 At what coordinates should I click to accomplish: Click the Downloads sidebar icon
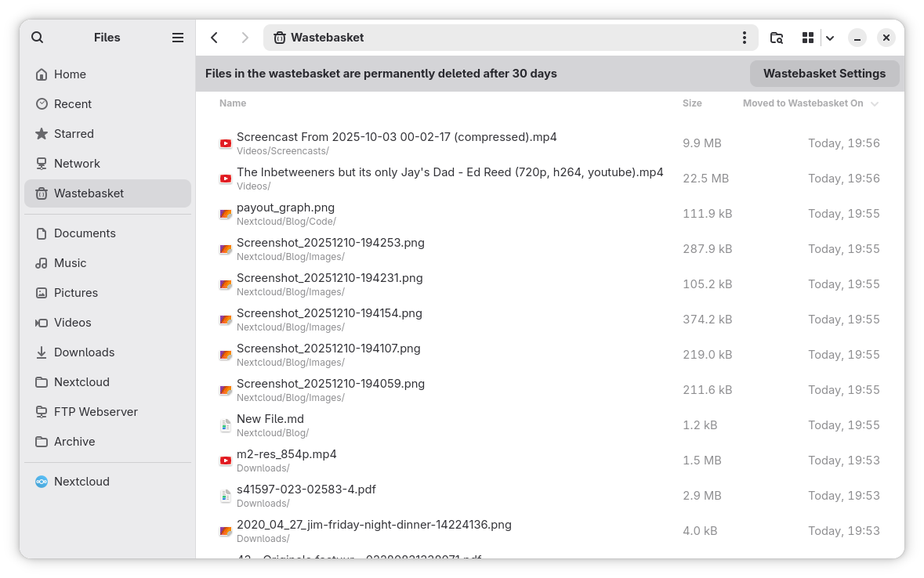pos(42,352)
